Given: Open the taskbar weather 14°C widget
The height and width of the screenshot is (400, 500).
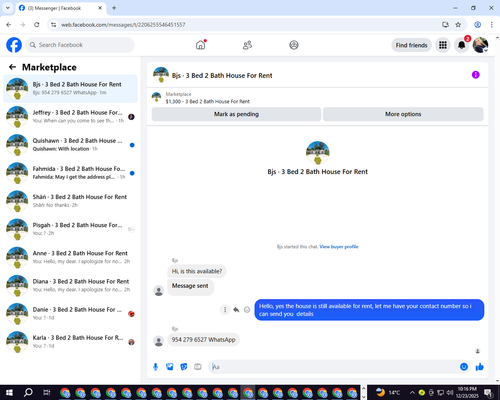Looking at the screenshot, I should 388,392.
